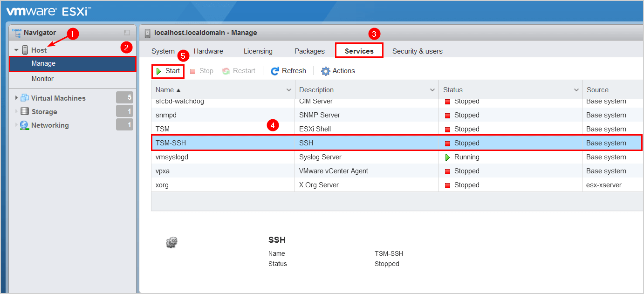This screenshot has height=294, width=644.
Task: Open the Name column dropdown arrow
Action: pyautogui.click(x=289, y=90)
